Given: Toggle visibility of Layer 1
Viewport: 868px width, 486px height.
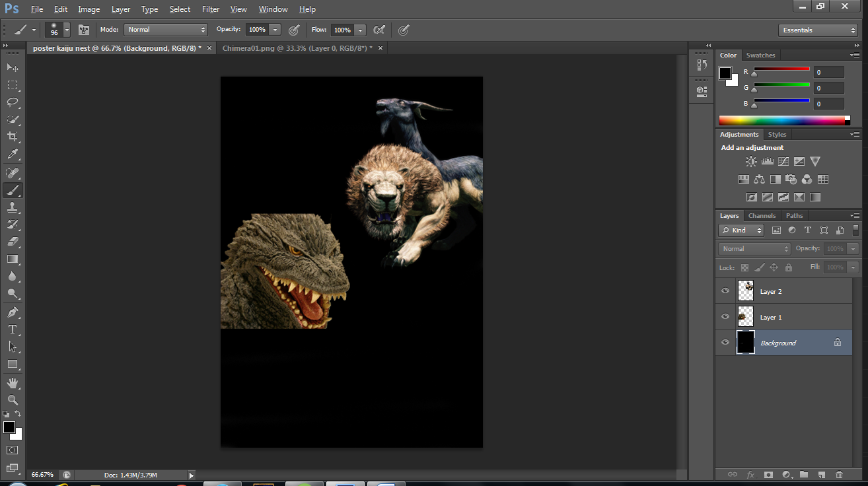Looking at the screenshot, I should pos(725,317).
